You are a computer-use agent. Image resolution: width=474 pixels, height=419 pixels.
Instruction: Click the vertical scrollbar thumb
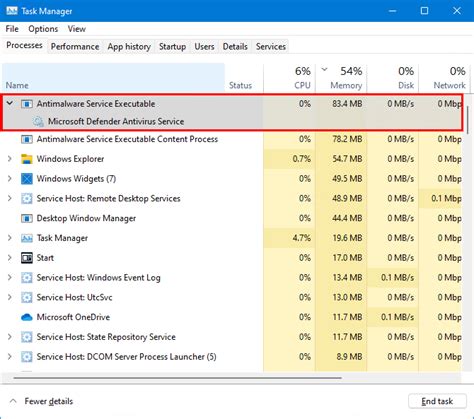point(468,120)
